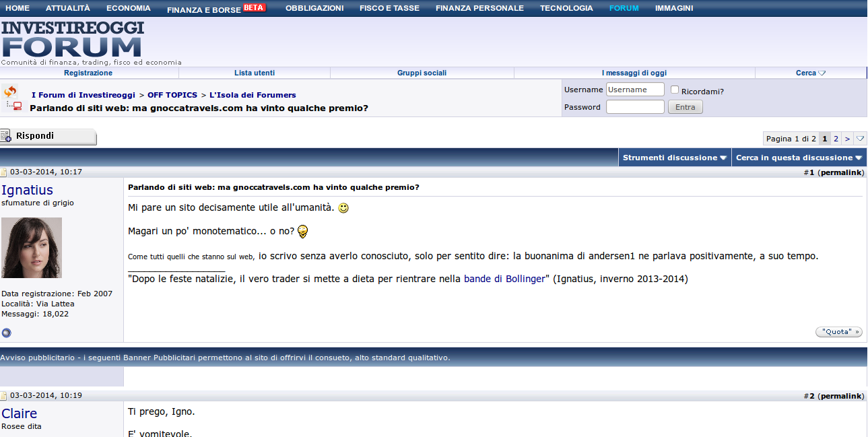Go to next page with the > arrow
Image resolution: width=868 pixels, height=437 pixels.
[x=848, y=139]
